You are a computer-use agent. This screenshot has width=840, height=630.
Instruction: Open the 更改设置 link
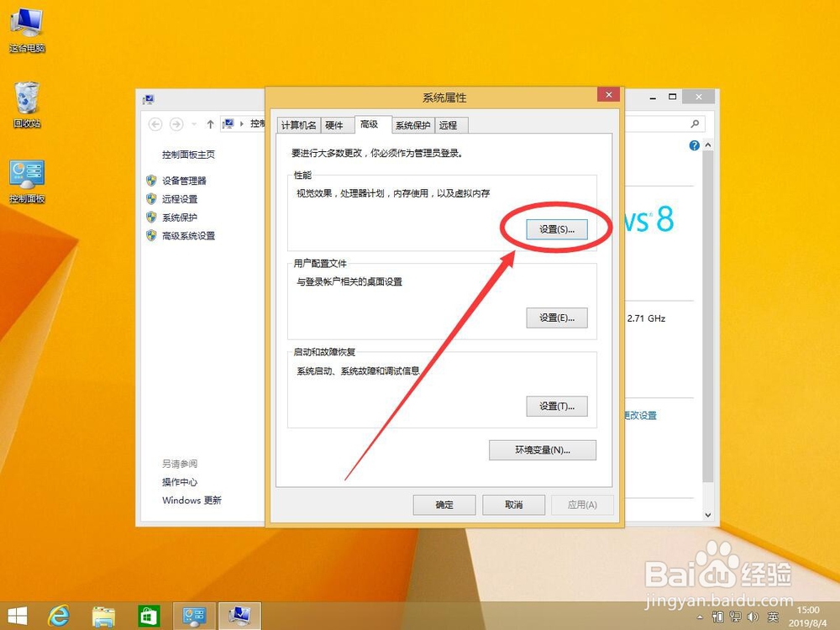(642, 415)
